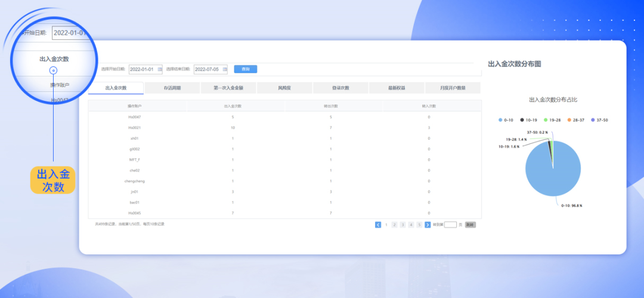Go to previous page using left arrow
Viewport: 644px width, 298px height.
click(378, 225)
